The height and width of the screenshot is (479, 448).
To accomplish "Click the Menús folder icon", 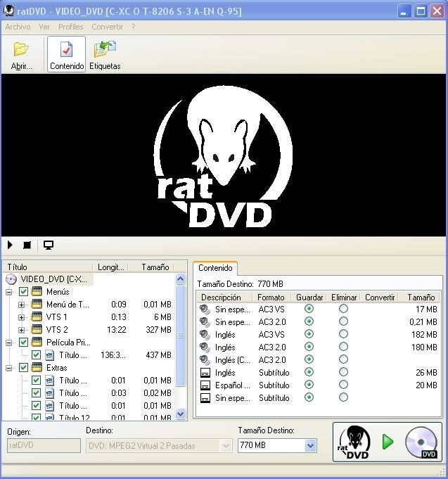I will pyautogui.click(x=37, y=292).
